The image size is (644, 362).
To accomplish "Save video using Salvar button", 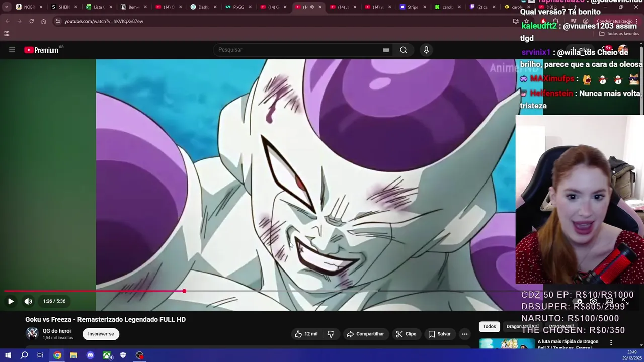I will 439,334.
